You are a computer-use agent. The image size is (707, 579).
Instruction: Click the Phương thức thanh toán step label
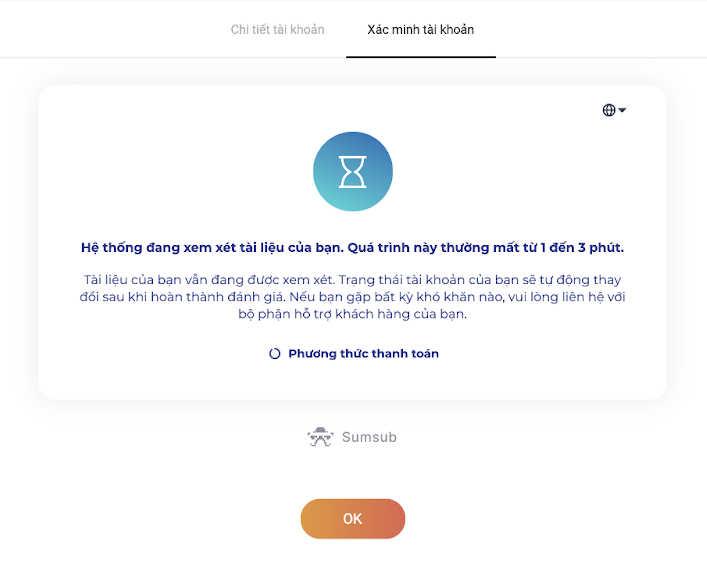tap(363, 354)
